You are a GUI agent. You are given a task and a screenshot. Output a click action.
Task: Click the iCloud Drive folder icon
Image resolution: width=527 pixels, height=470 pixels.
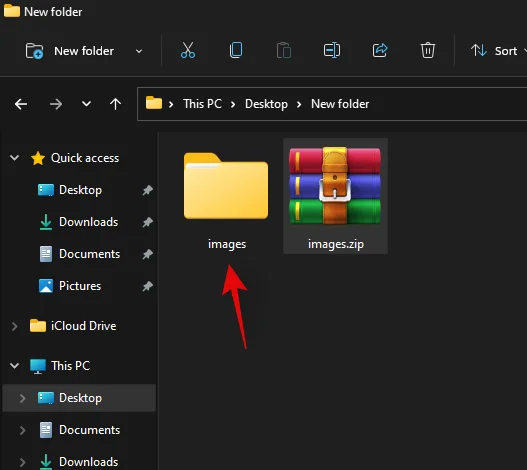tap(38, 325)
